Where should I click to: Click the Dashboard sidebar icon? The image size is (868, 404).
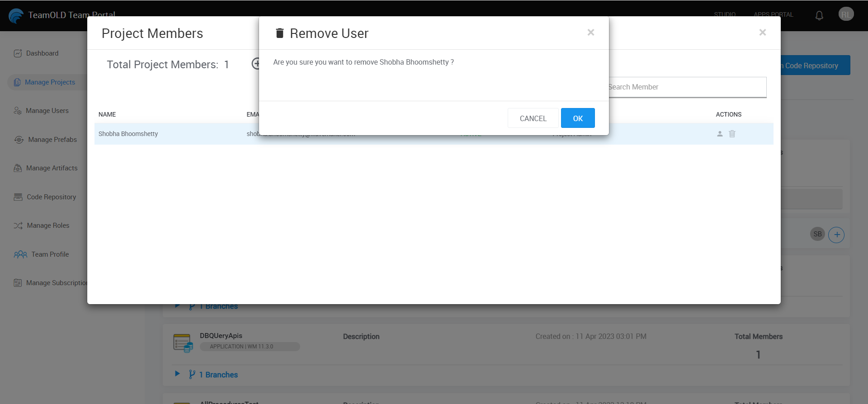(x=18, y=53)
